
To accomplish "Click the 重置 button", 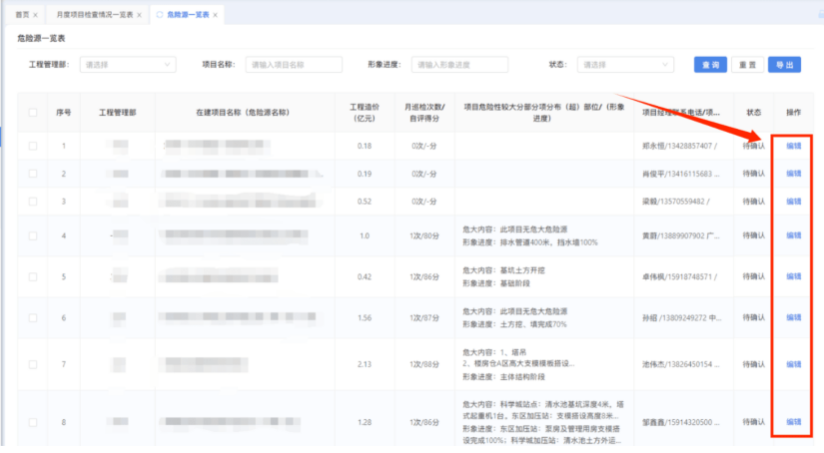I will (x=746, y=65).
